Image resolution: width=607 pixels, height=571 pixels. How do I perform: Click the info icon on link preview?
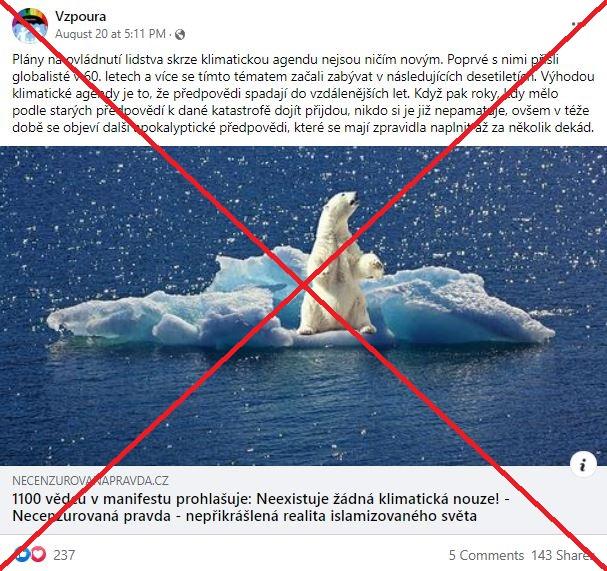pyautogui.click(x=583, y=464)
